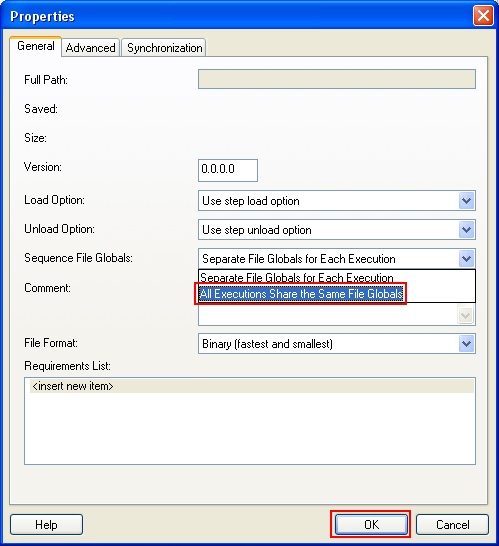
Task: Open the File Format dropdown arrow
Action: [x=466, y=344]
